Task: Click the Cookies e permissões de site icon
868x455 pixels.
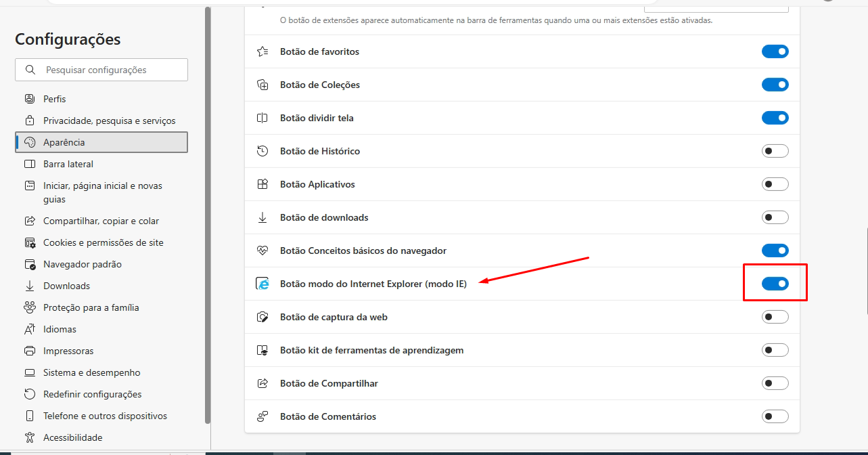Action: (30, 242)
